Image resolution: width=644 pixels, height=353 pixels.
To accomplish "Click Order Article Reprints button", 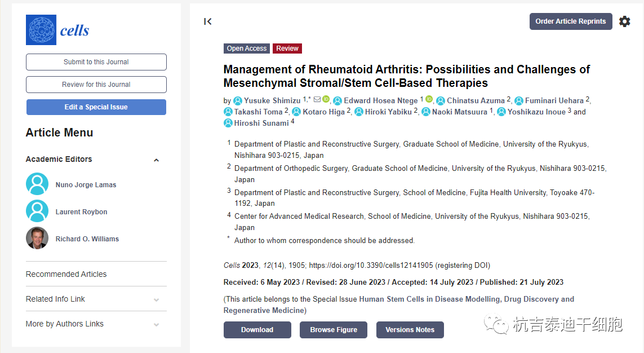I will tap(570, 21).
